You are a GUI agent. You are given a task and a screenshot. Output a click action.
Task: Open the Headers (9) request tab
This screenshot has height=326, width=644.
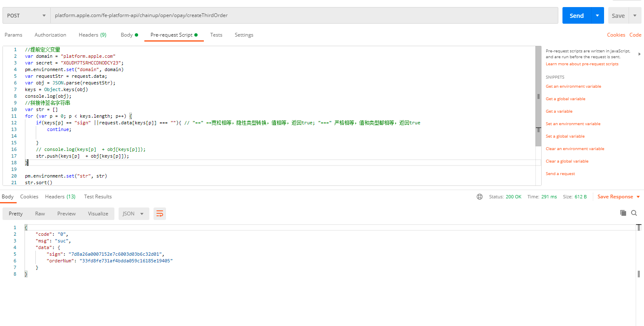92,35
